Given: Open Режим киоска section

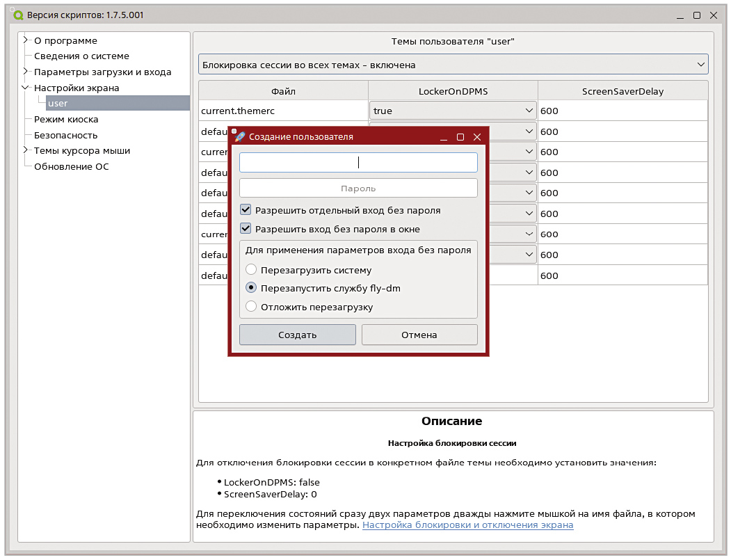Looking at the screenshot, I should tap(66, 120).
